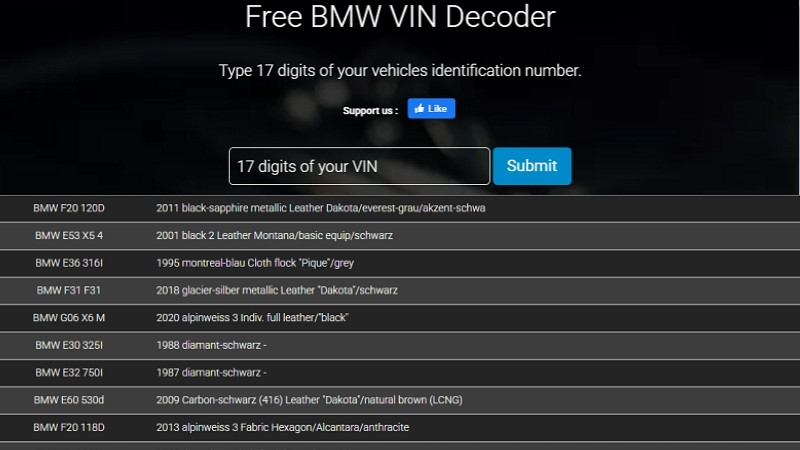
Task: Click the 2001 black 2 Leather Montana description
Action: click(x=274, y=236)
